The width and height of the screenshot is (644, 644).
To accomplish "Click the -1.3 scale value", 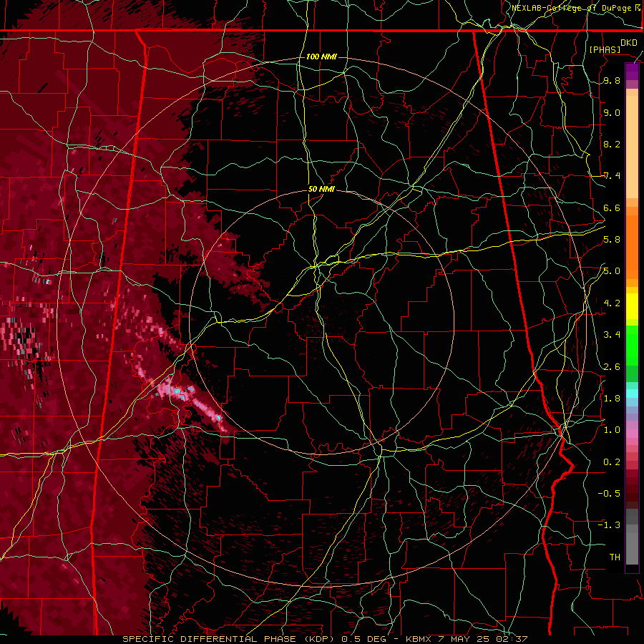I will click(609, 525).
